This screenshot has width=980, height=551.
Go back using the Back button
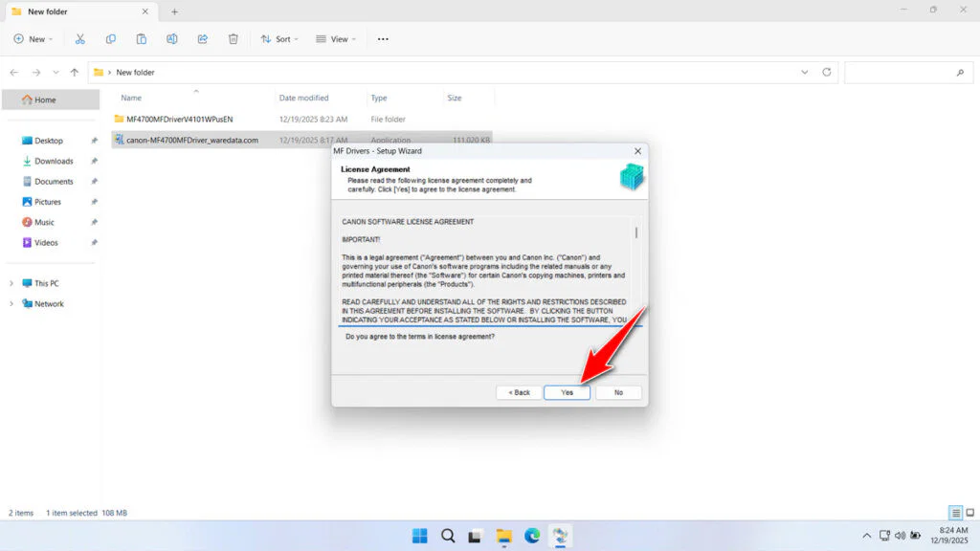519,392
